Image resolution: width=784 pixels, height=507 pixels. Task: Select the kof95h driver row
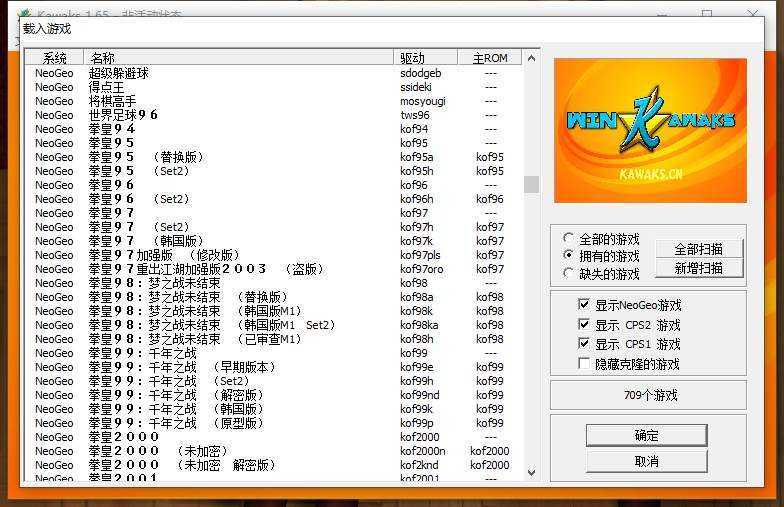[x=274, y=171]
